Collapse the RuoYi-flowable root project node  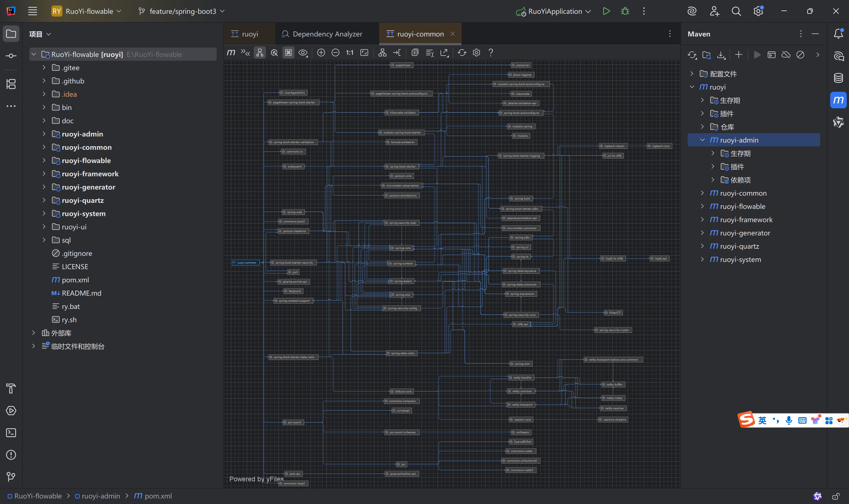click(34, 54)
